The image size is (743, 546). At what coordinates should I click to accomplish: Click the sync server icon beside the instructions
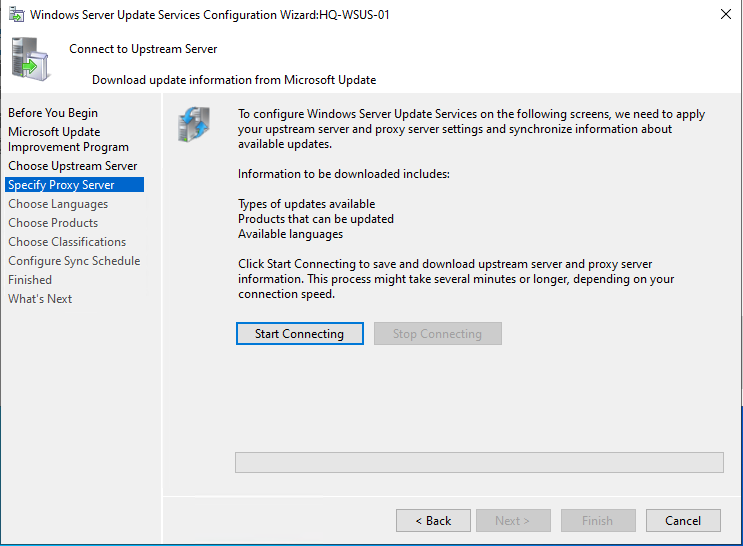[x=193, y=125]
